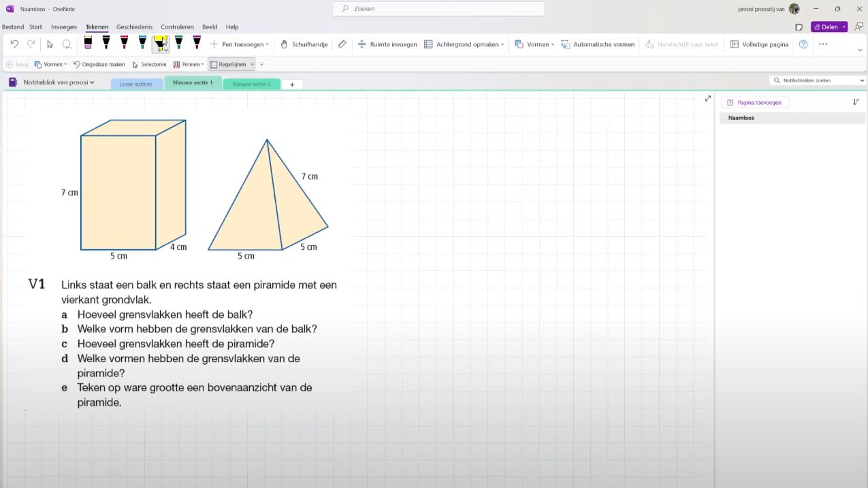Switch to the Beeld tab
The image size is (868, 488).
[x=210, y=27]
